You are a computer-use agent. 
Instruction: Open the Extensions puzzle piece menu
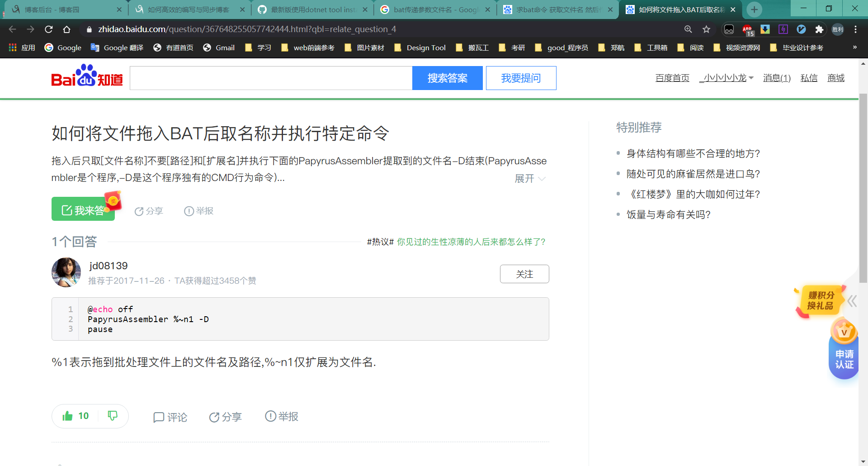(x=819, y=29)
